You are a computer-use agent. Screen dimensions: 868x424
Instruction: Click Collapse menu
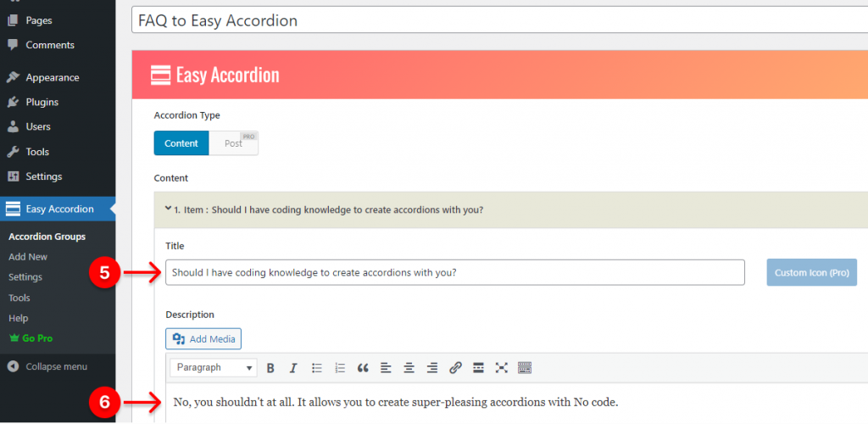56,366
